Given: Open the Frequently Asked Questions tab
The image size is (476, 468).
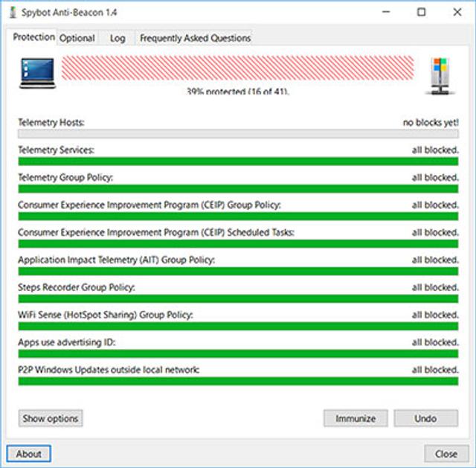Looking at the screenshot, I should (x=195, y=38).
